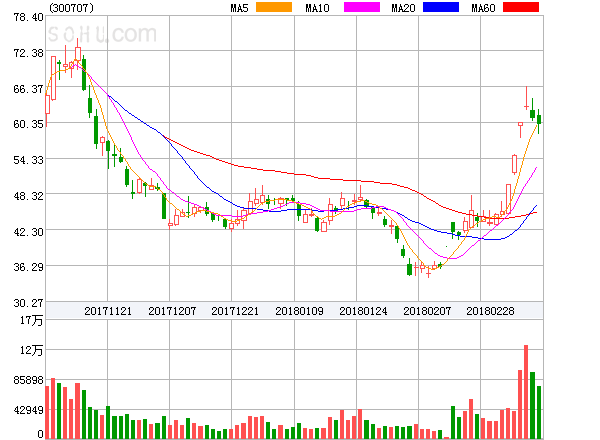Click the highest candlestick near 72.38 peak
The height and width of the screenshot is (440, 600).
(x=78, y=54)
